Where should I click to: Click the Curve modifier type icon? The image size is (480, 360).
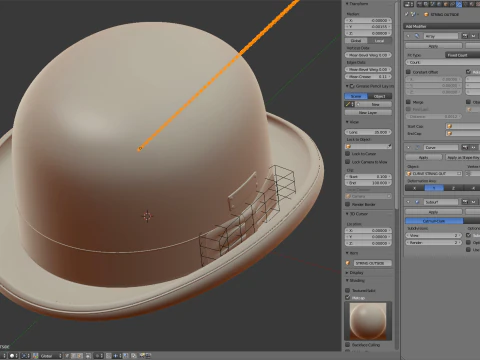pyautogui.click(x=417, y=147)
